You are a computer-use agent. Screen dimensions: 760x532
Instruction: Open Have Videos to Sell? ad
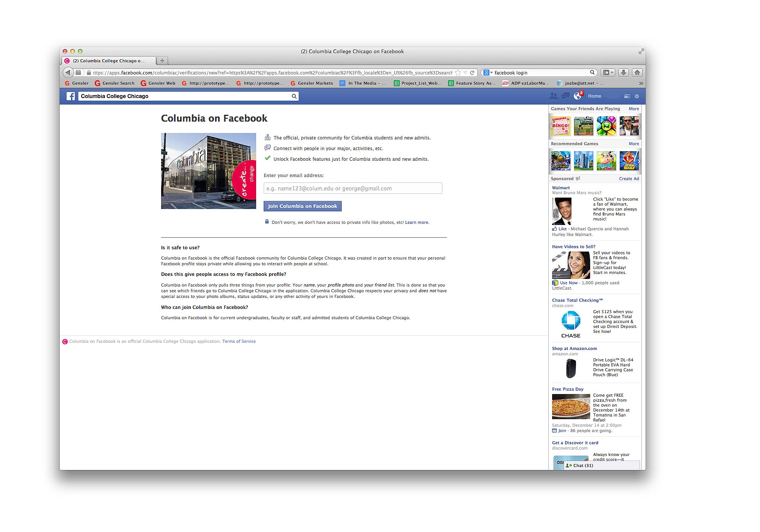click(x=574, y=247)
